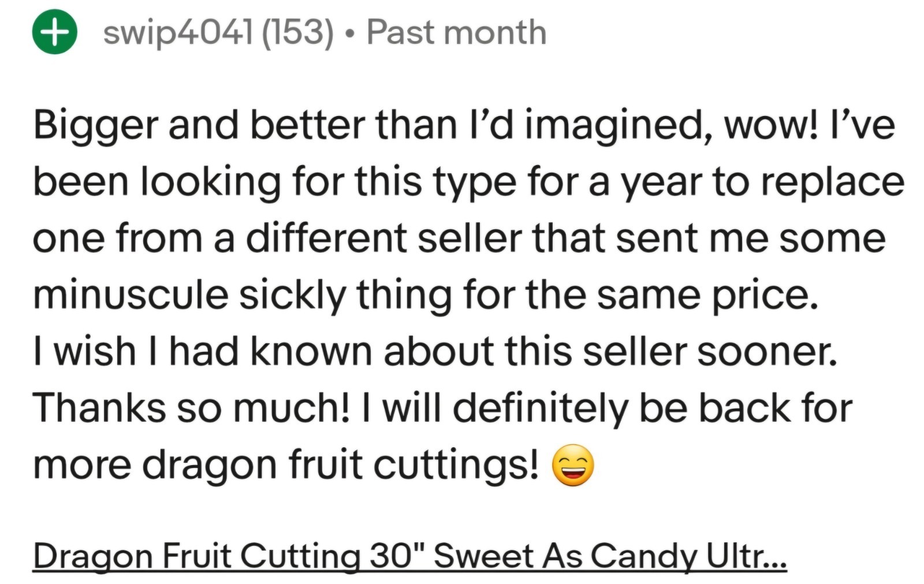This screenshot has width=924, height=584.
Task: Click the line starting one from a different
Action: click(x=459, y=238)
